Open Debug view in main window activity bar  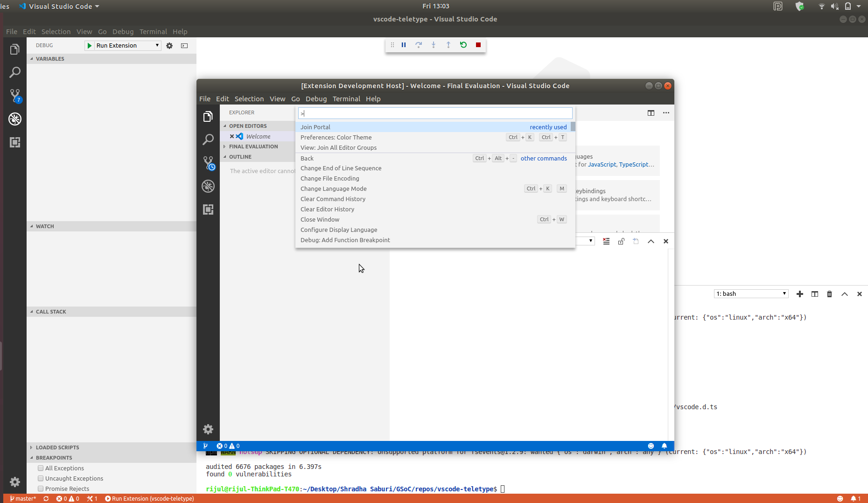point(15,119)
